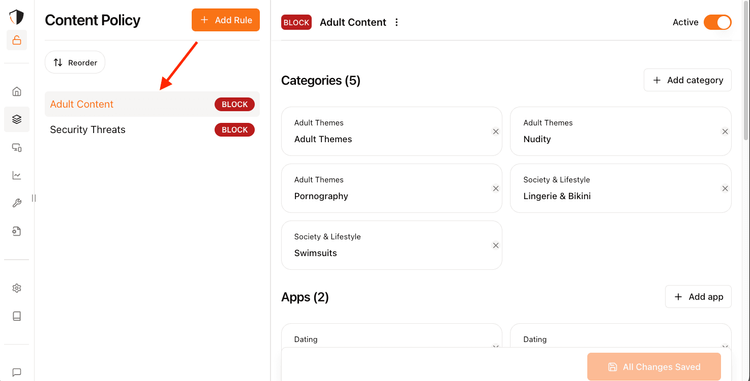The height and width of the screenshot is (381, 750).
Task: Click the Nudity card label
Action: (537, 139)
